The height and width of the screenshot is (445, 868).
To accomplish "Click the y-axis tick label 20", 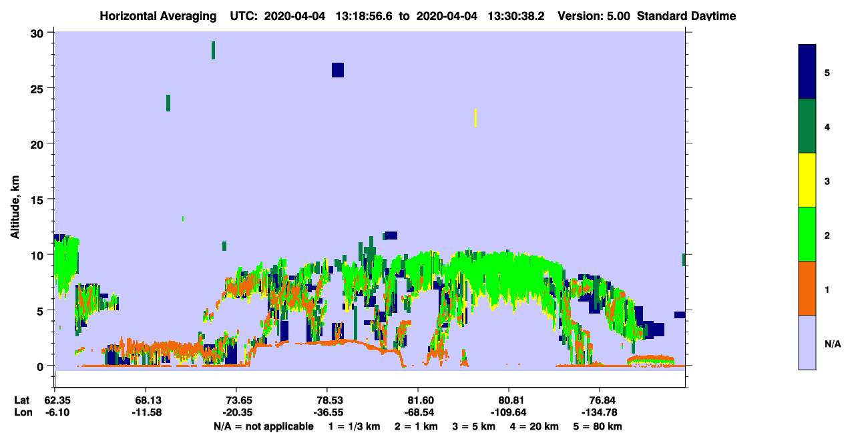I will [39, 143].
